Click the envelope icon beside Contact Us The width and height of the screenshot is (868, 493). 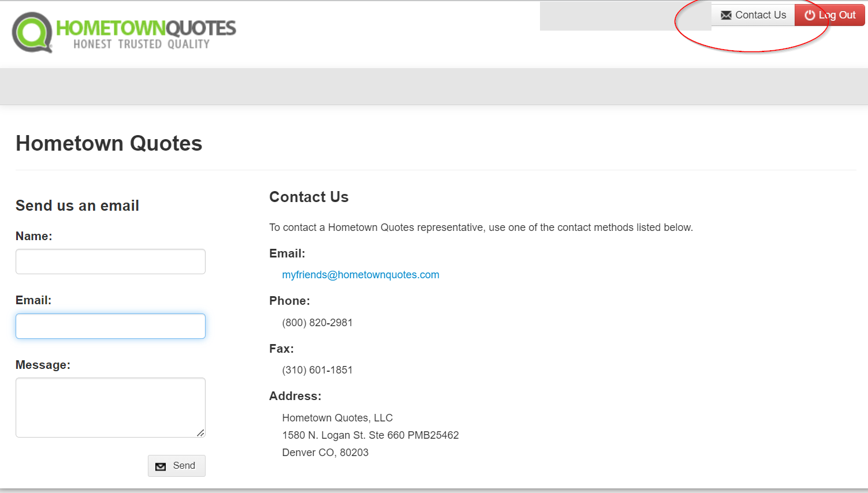pos(726,16)
